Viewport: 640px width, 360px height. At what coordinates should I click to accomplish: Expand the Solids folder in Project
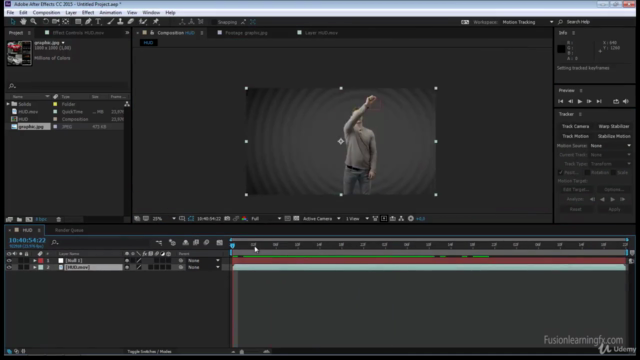[8, 104]
